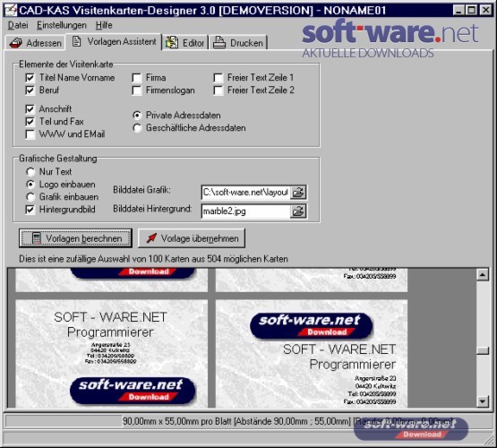Open file browser for Bilddatei Grafik
The height and width of the screenshot is (448, 497).
pos(298,192)
